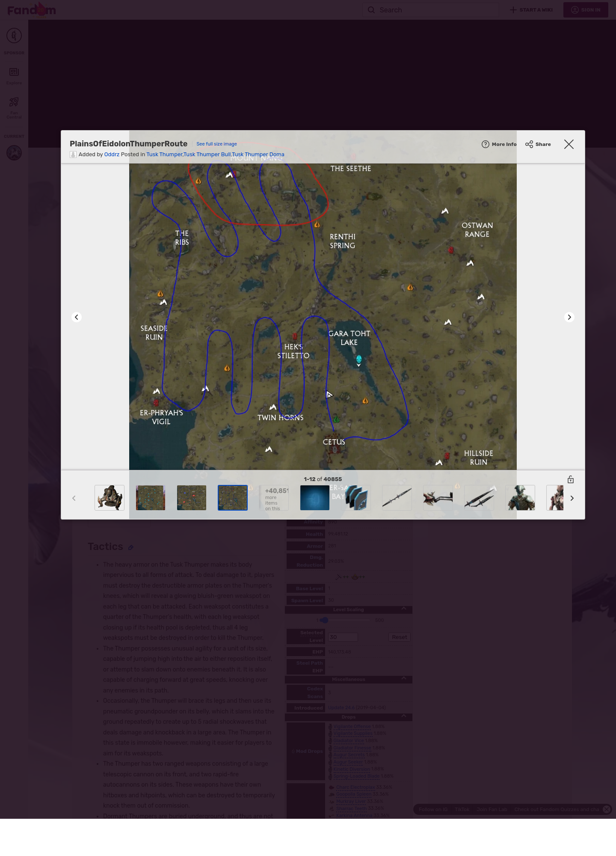Click the Health value 99,481.12

tap(338, 534)
